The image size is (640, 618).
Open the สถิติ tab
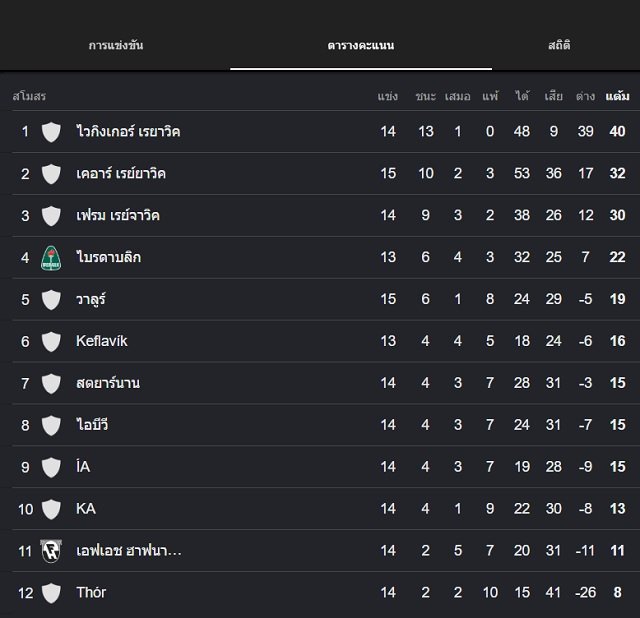[x=559, y=45]
